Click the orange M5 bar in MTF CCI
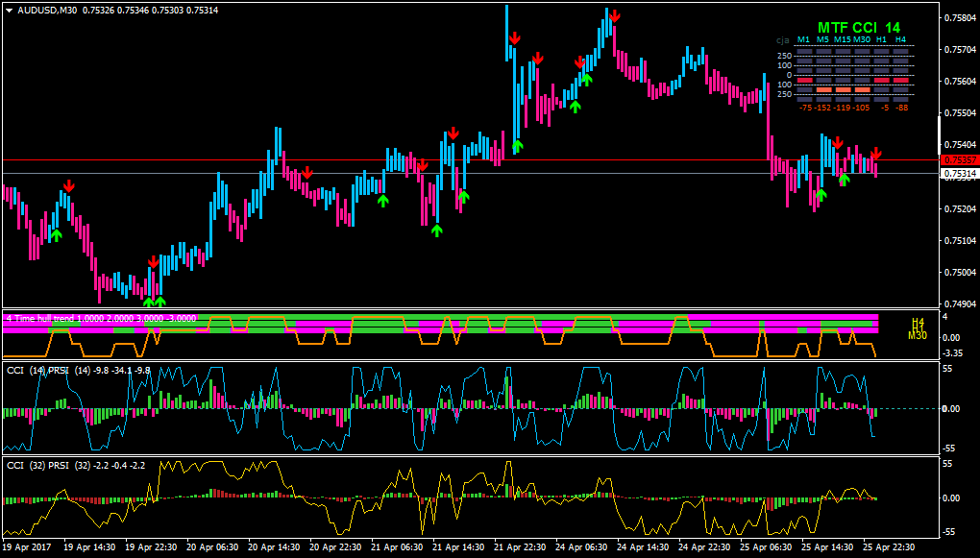Image resolution: width=980 pixels, height=558 pixels. point(824,90)
